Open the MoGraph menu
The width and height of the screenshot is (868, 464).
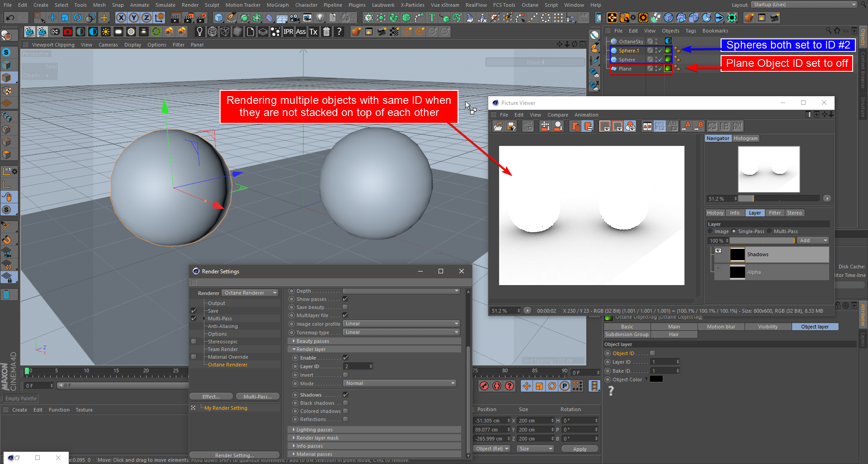click(x=278, y=5)
